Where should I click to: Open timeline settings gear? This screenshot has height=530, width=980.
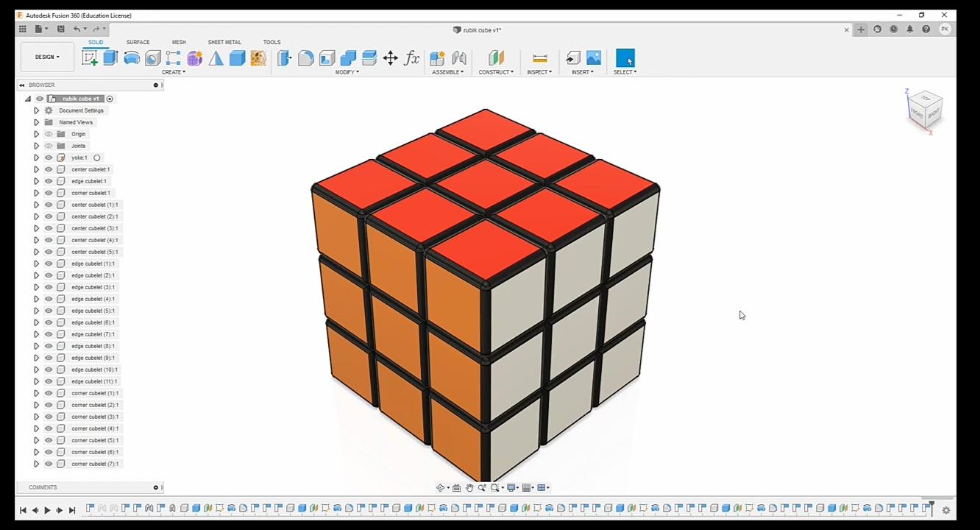point(946,510)
